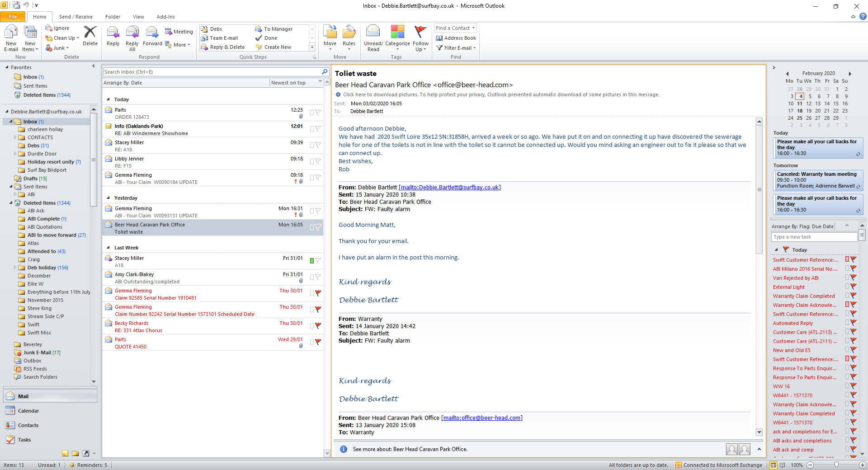868x470 pixels.
Task: Click the zoom out minus button
Action: click(810, 465)
